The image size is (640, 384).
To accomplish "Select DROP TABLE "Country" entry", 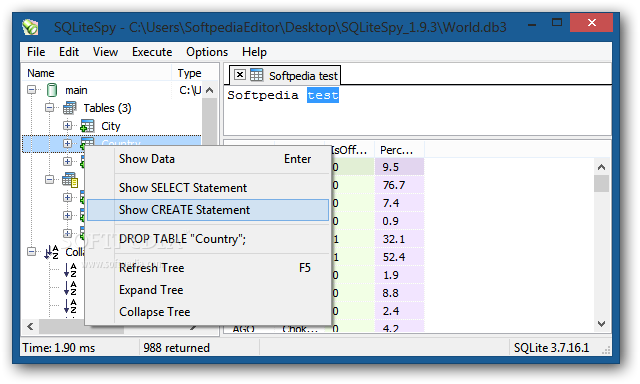I will point(208,239).
